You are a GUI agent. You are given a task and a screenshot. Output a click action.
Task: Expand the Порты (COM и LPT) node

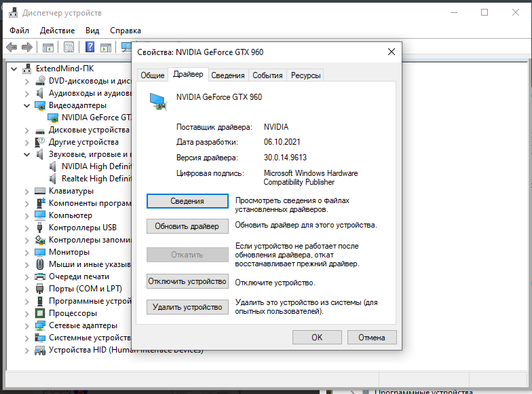[x=27, y=289]
